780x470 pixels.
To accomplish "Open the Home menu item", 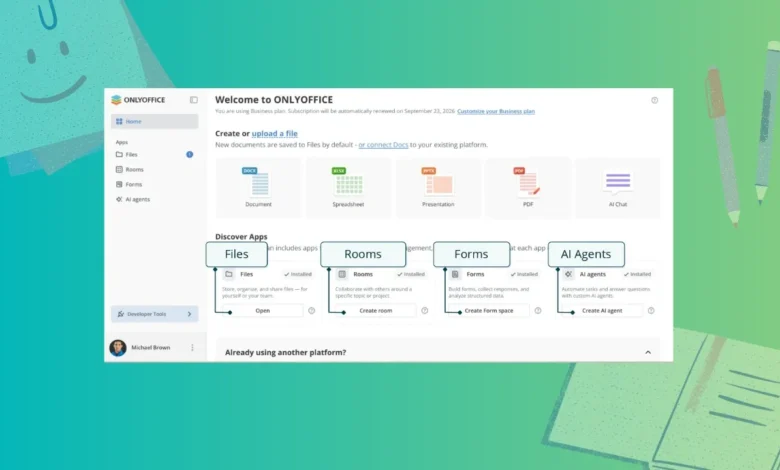I will tap(154, 121).
